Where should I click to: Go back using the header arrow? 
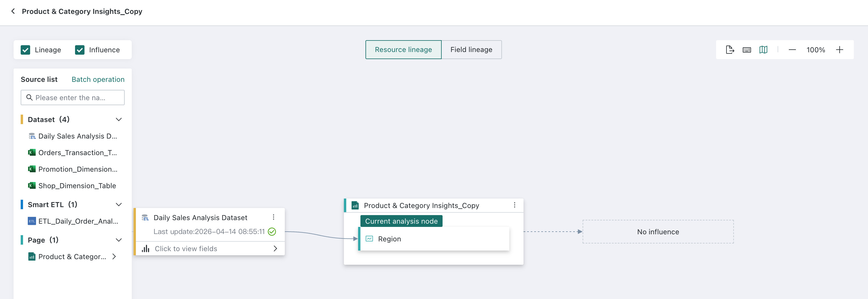(13, 11)
